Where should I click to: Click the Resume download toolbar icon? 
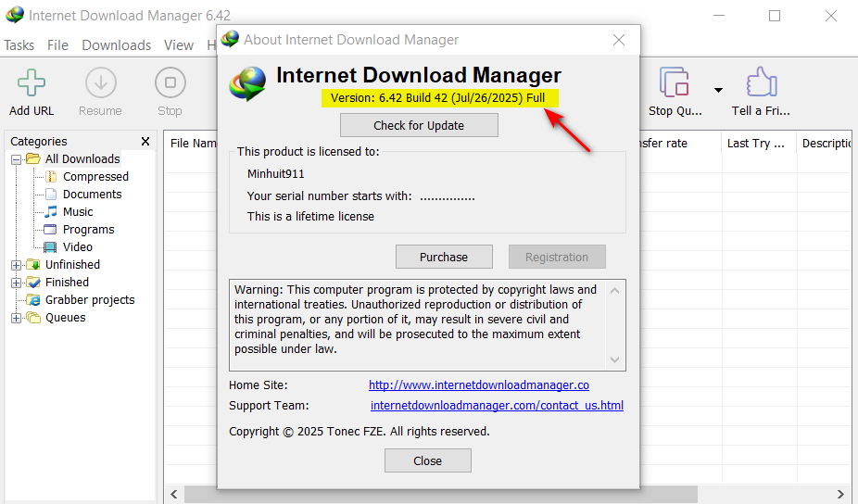(x=101, y=82)
